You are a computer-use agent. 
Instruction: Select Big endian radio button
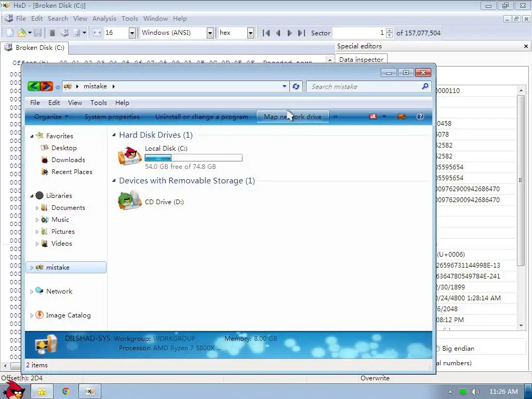437,349
